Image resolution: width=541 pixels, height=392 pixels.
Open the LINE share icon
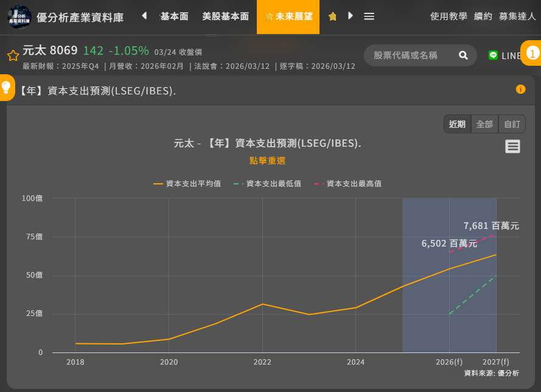click(493, 55)
